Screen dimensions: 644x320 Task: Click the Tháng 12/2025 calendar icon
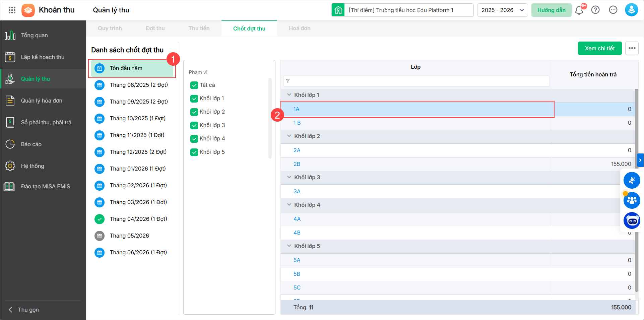[100, 152]
